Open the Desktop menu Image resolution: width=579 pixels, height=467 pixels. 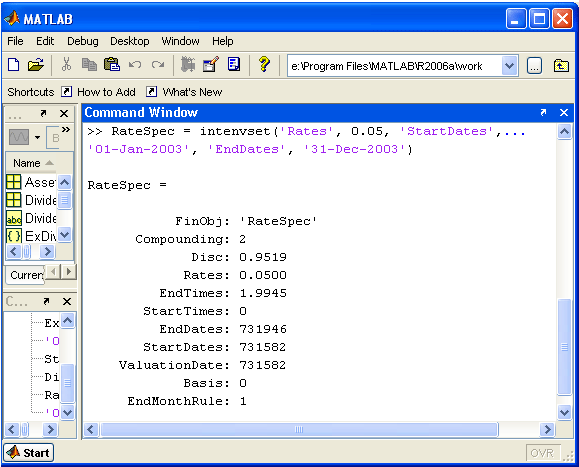point(130,41)
